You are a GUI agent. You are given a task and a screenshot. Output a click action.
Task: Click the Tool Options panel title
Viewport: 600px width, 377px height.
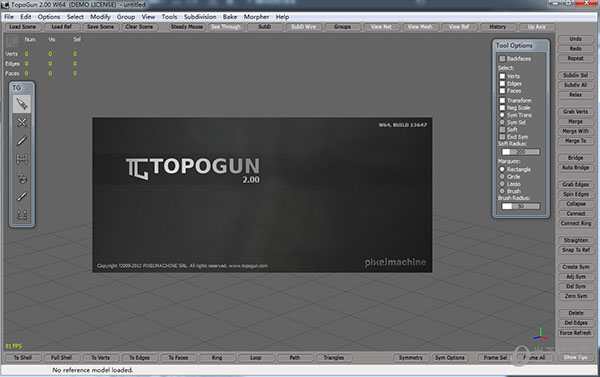[514, 46]
